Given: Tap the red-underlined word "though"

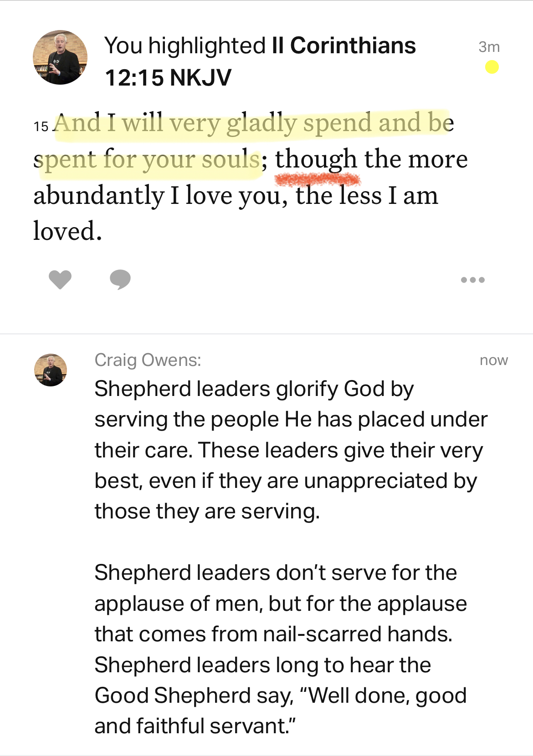Looking at the screenshot, I should coord(316,159).
